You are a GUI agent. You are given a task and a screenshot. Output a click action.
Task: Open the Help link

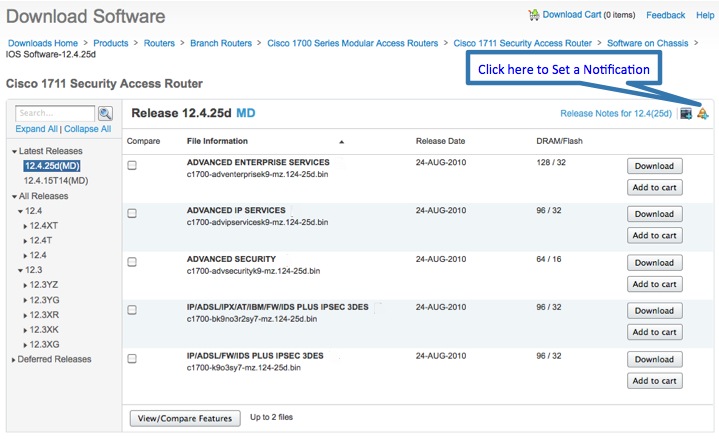click(705, 15)
